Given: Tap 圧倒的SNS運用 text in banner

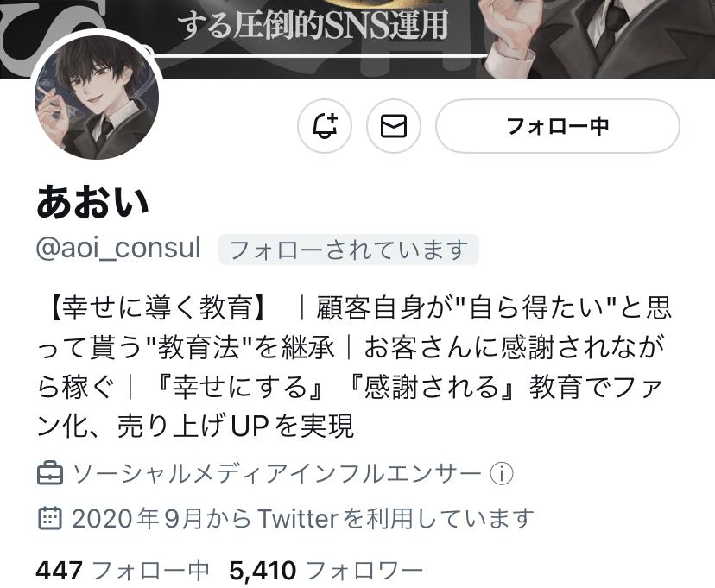Looking at the screenshot, I should pyautogui.click(x=339, y=25).
